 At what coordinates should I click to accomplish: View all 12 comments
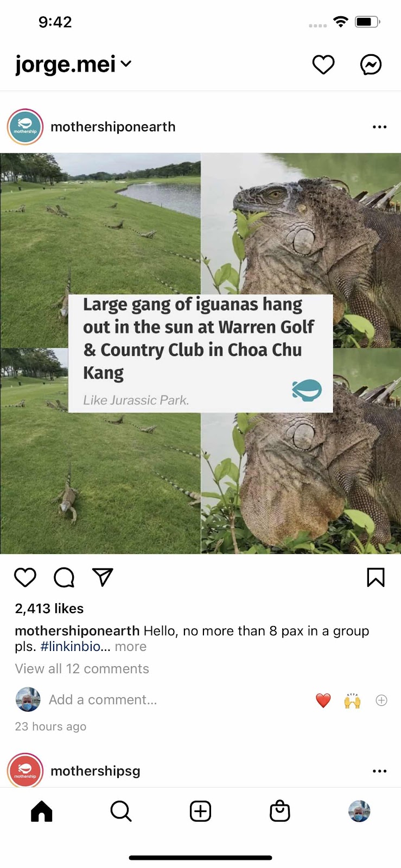click(82, 669)
